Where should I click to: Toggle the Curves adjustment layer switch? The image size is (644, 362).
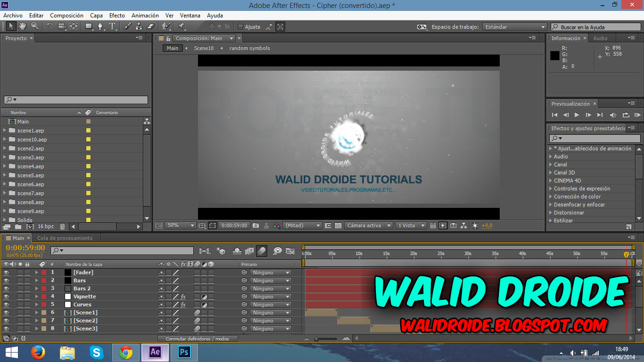[x=204, y=304]
